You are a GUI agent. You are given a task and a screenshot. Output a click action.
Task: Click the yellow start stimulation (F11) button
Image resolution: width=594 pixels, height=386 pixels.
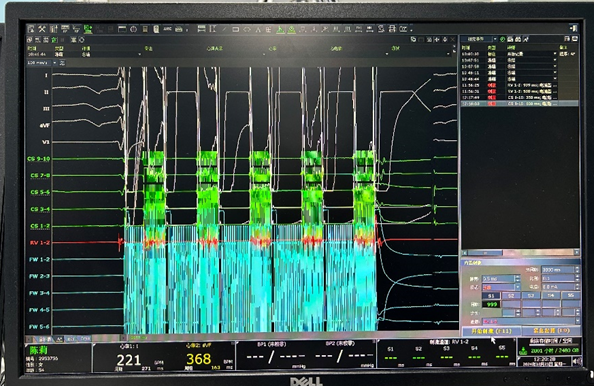pyautogui.click(x=491, y=331)
